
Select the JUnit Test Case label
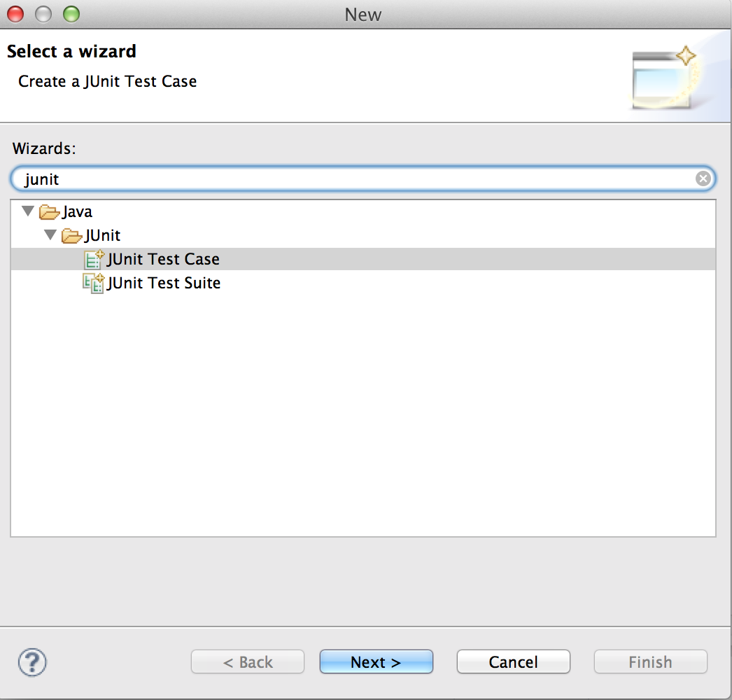pyautogui.click(x=163, y=259)
